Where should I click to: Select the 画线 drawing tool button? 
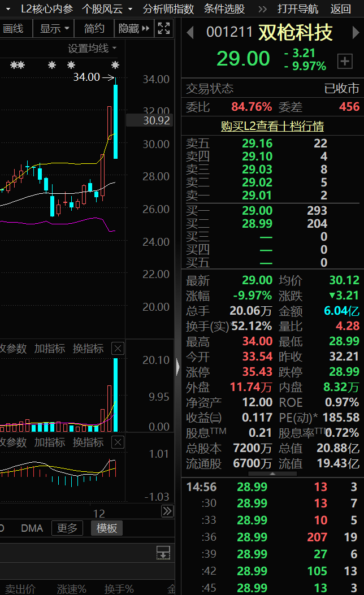(14, 28)
